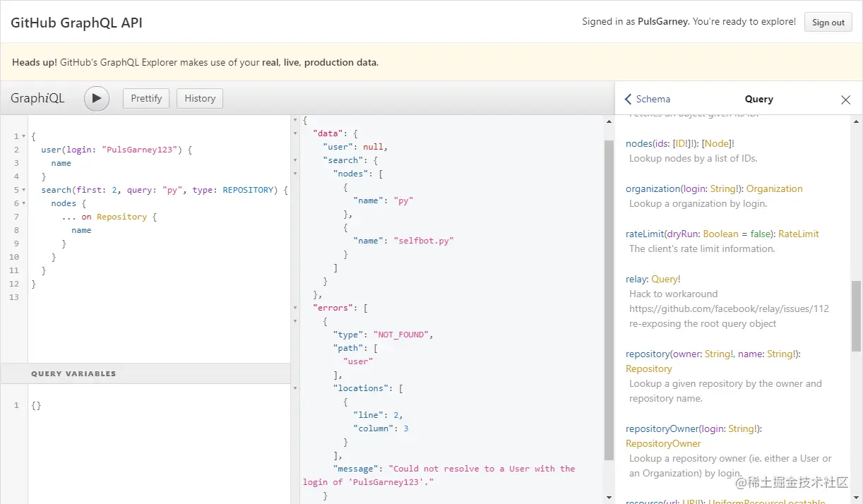Open the RepositoryOwner type link
This screenshot has width=863, height=504.
click(x=662, y=443)
